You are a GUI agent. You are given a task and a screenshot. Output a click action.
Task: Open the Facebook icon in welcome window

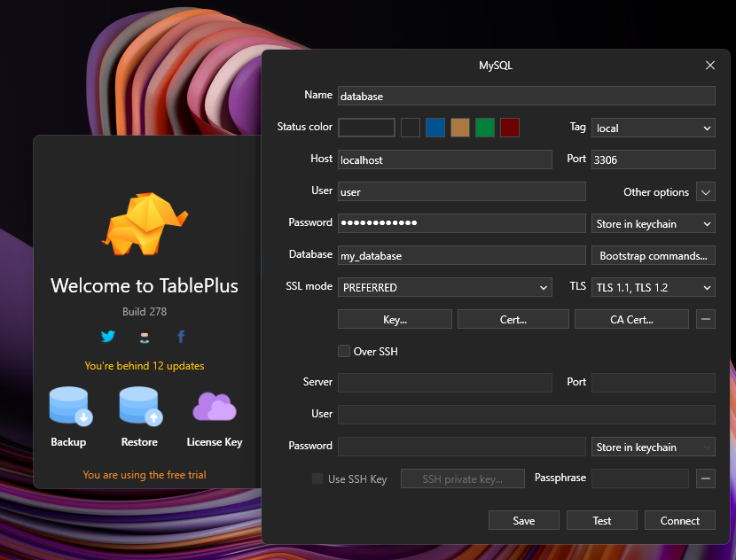181,337
